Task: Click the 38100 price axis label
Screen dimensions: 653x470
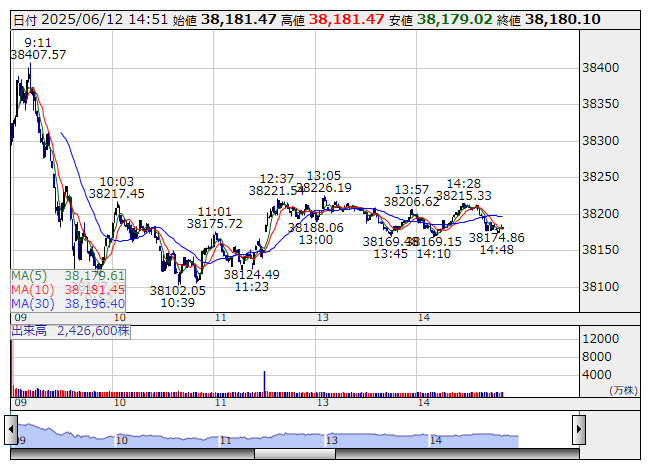Action: (601, 287)
